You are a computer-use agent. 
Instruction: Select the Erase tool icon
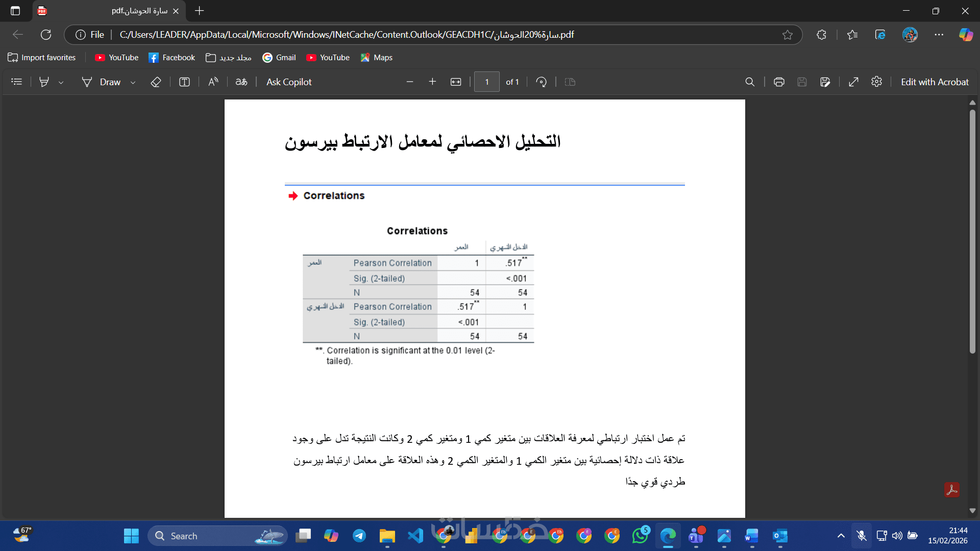pyautogui.click(x=156, y=82)
